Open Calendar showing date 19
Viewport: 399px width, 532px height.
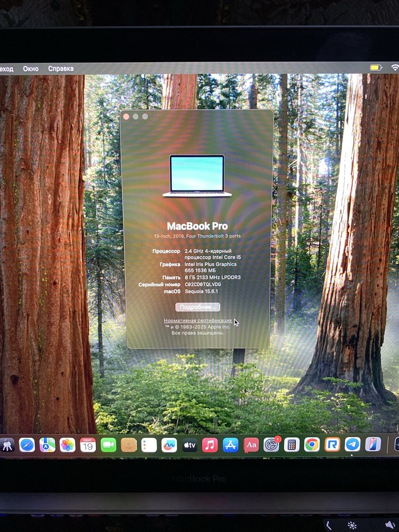(x=88, y=445)
